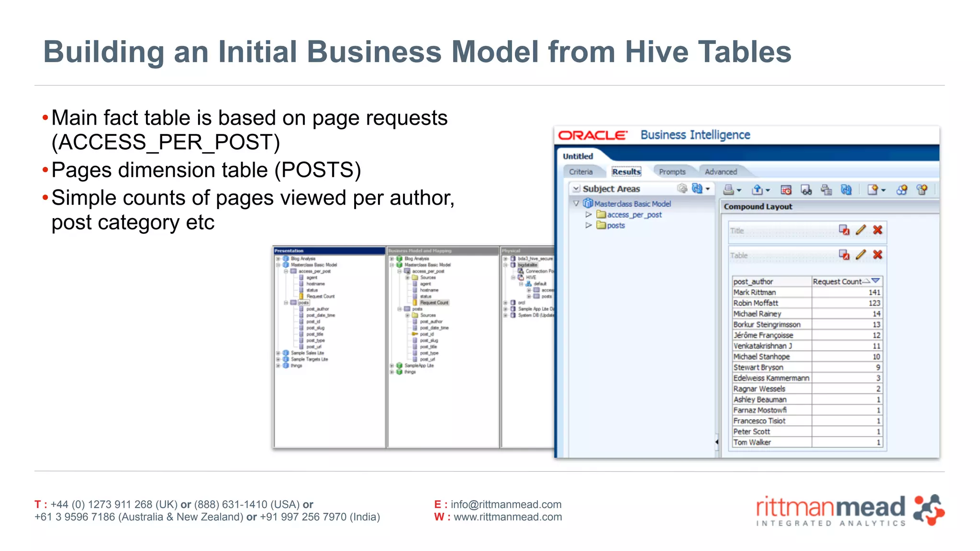Click the print analysis icon
The image size is (980, 551).
729,190
